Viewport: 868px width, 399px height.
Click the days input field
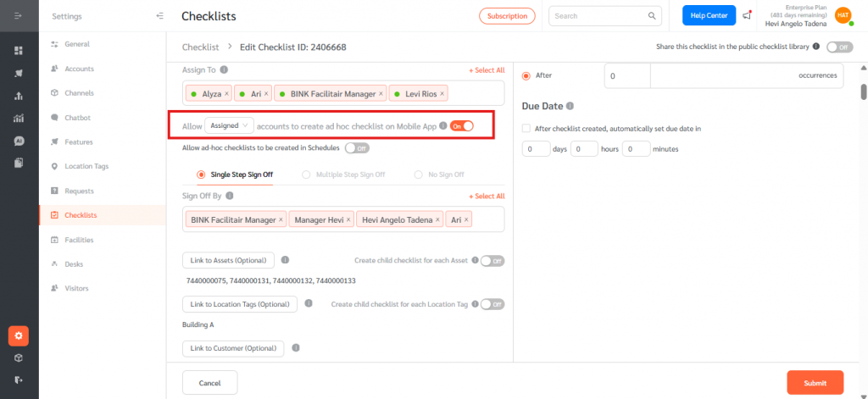(x=535, y=149)
